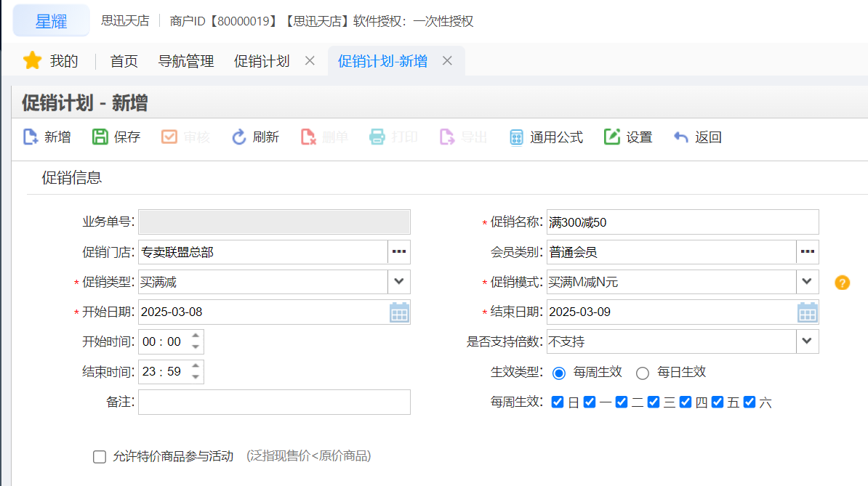Click the ellipsis button next to 会员类别

point(809,252)
